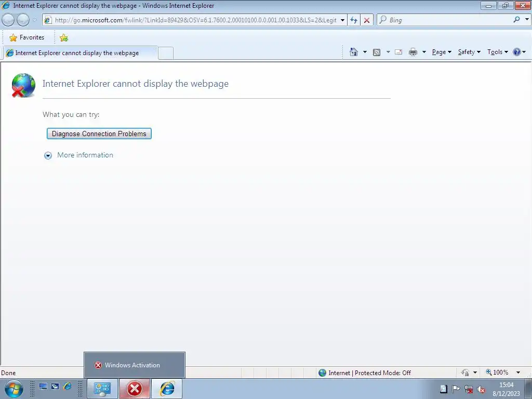Select the 'Internet Explorer cannot display' tab

(81, 53)
